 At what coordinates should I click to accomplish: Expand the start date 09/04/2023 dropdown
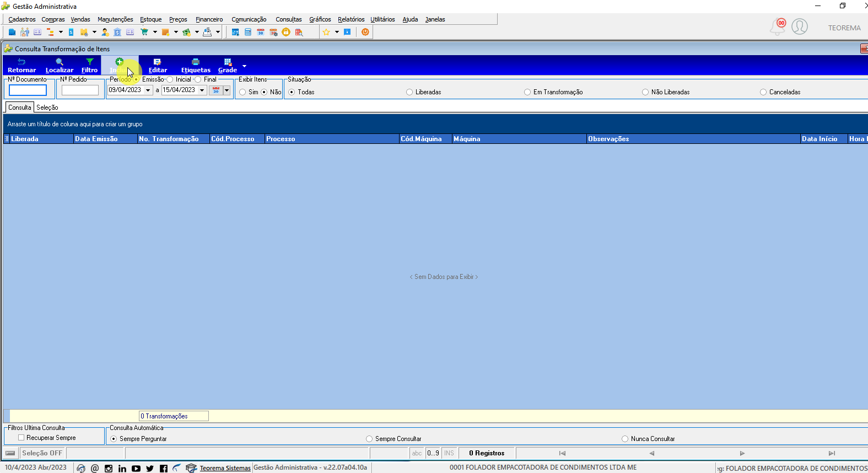(x=148, y=90)
